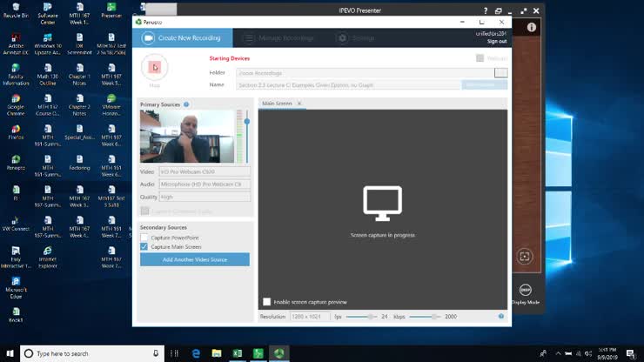Click the Cortana microphone icon
The image size is (644, 362).
[x=156, y=353]
